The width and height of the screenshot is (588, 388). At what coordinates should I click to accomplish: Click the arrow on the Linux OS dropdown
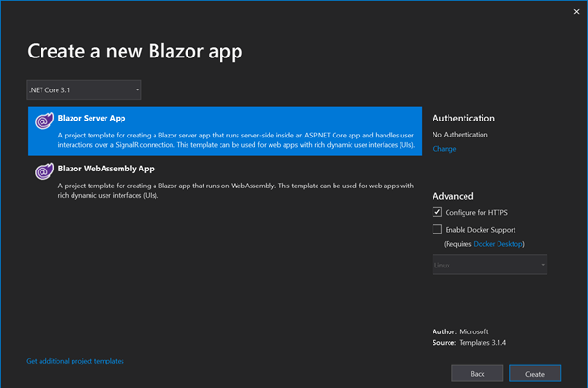(x=543, y=265)
